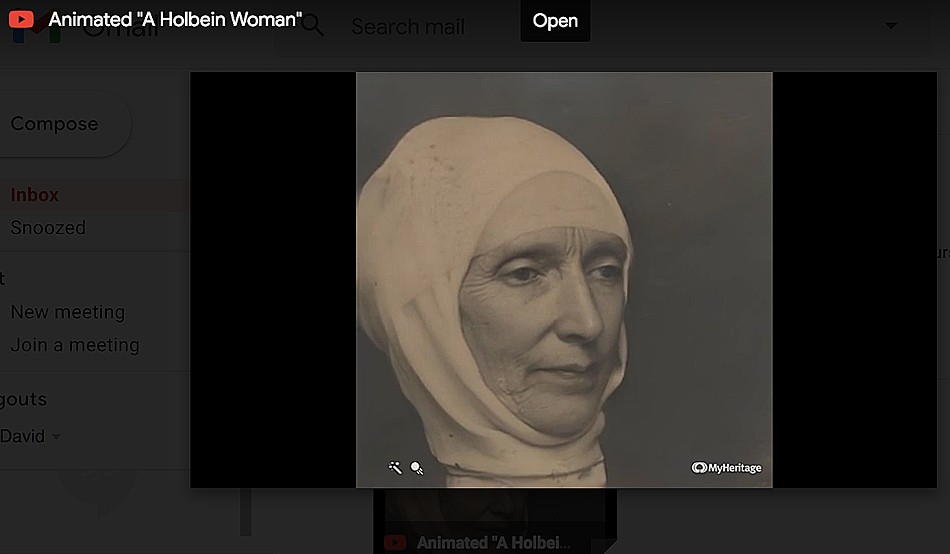Click the magic wand animation icon
The height and width of the screenshot is (554, 950).
pyautogui.click(x=396, y=467)
